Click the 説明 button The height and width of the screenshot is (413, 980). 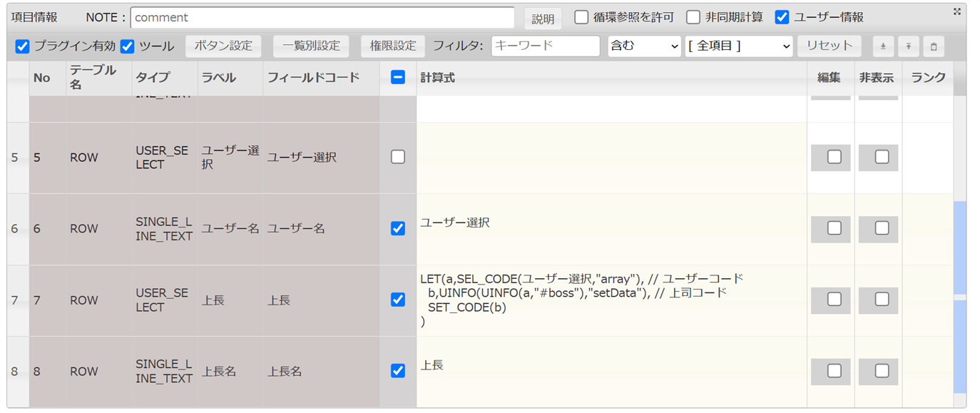coord(543,19)
